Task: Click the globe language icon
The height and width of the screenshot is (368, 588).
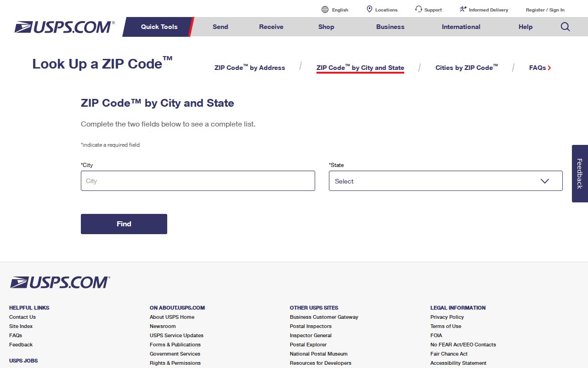Action: point(325,10)
